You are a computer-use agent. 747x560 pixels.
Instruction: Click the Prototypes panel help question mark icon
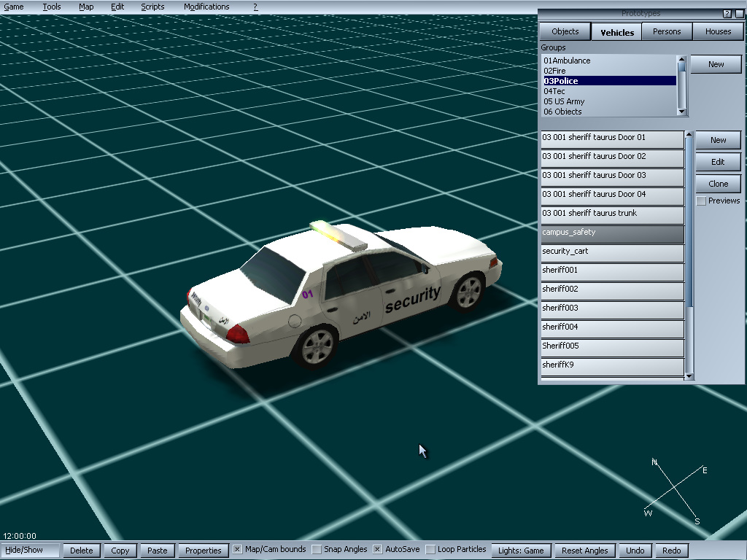tap(727, 14)
